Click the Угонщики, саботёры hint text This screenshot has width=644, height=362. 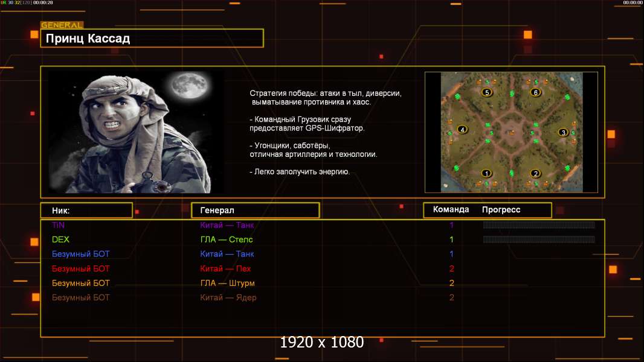(314, 150)
